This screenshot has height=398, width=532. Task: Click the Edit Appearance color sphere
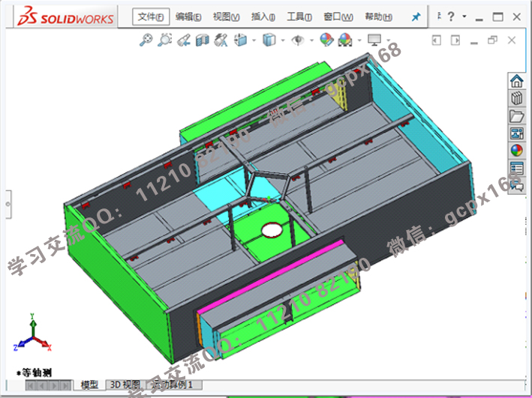point(326,40)
